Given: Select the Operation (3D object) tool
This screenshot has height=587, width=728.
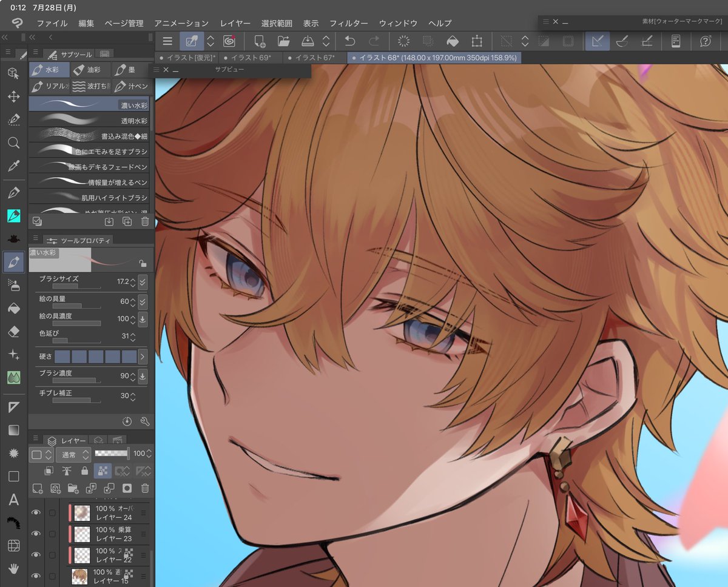Looking at the screenshot, I should (13, 73).
